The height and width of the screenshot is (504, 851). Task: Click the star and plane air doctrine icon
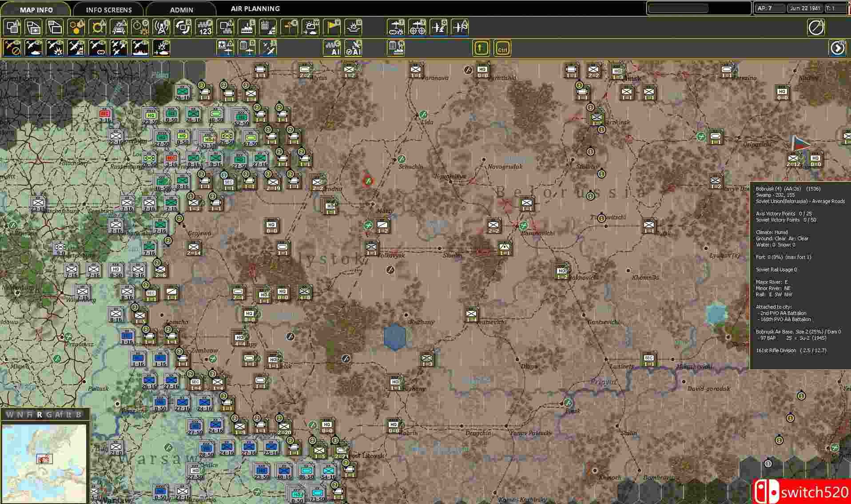(x=226, y=48)
